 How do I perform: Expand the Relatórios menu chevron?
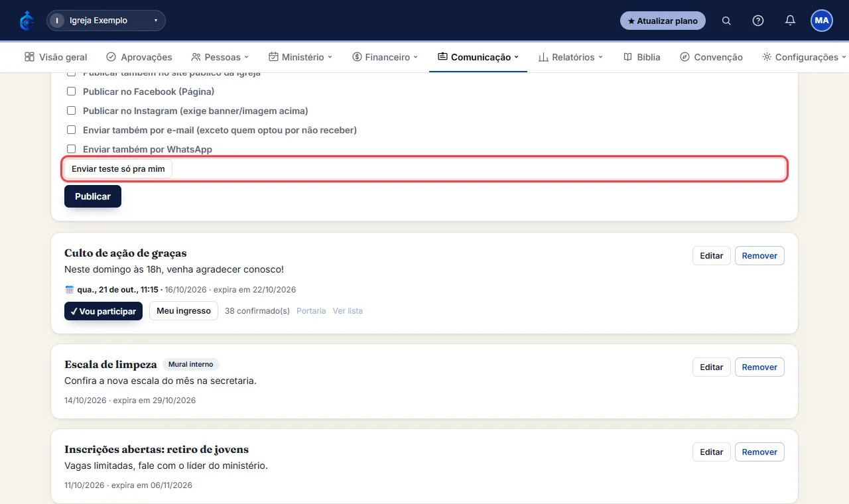[x=601, y=57]
